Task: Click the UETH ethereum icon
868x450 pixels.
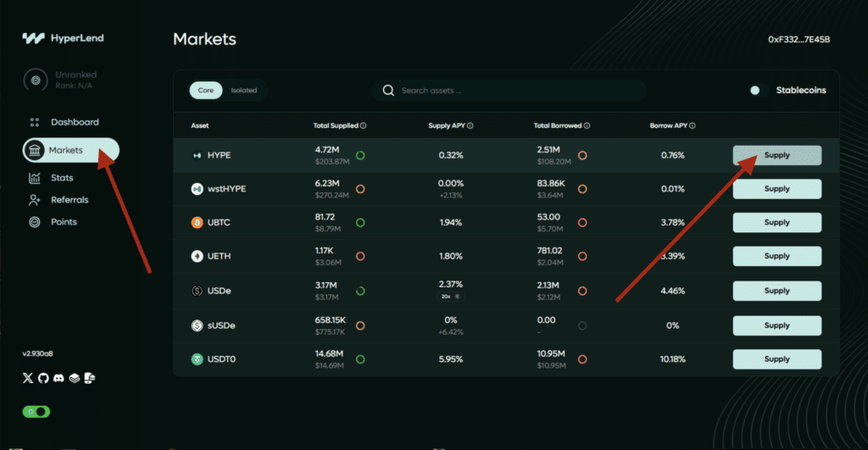Action: coord(197,256)
